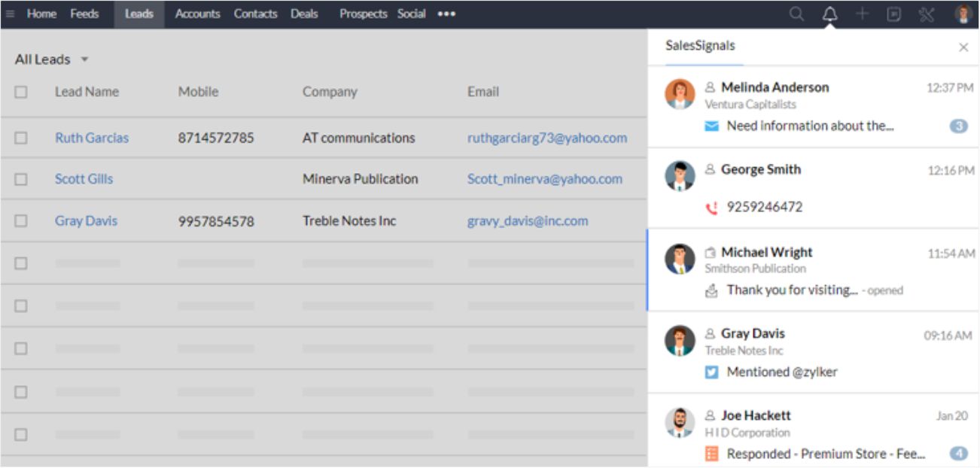Click the email envelope icon for Melinda Anderson
This screenshot has width=980, height=468.
[711, 126]
